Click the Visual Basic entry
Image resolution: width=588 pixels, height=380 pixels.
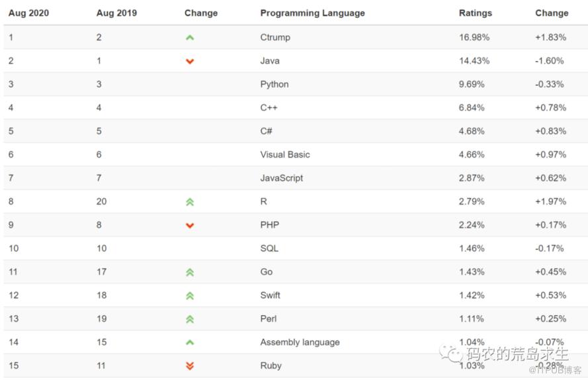285,154
